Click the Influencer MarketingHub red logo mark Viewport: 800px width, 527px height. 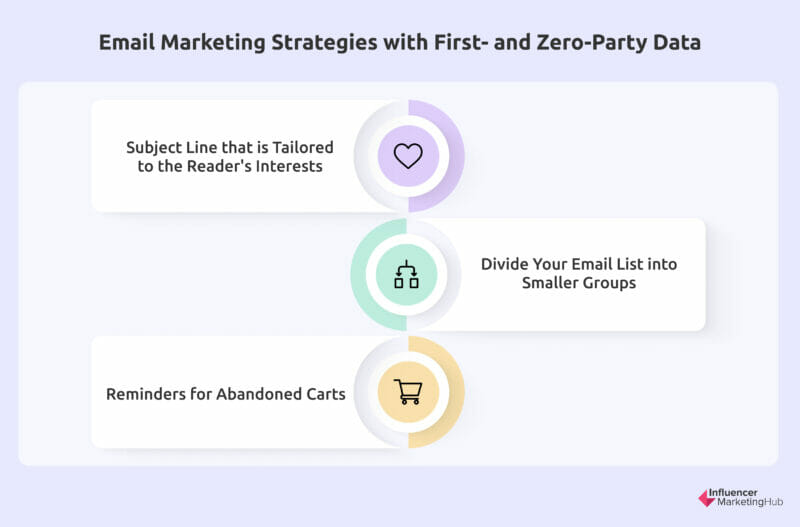click(x=707, y=498)
